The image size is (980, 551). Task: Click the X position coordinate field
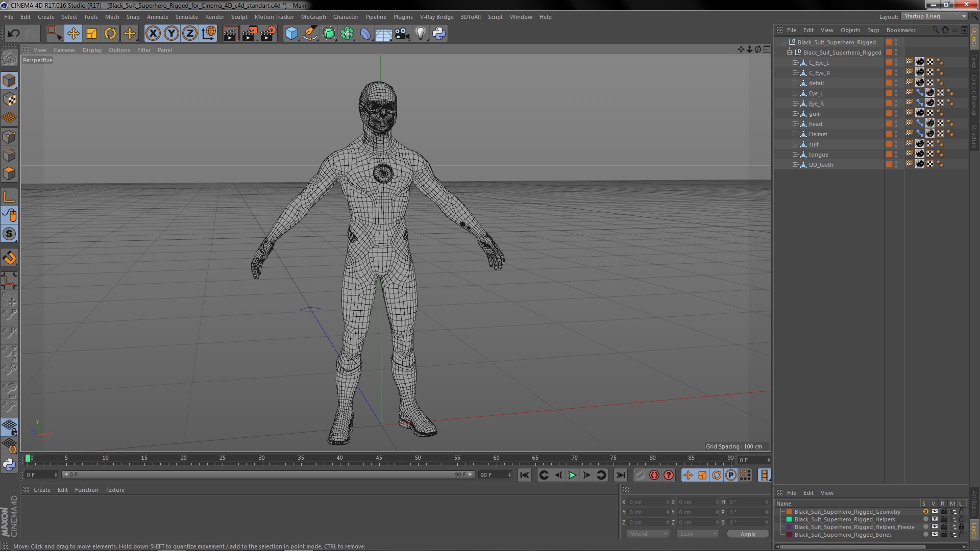[x=648, y=502]
